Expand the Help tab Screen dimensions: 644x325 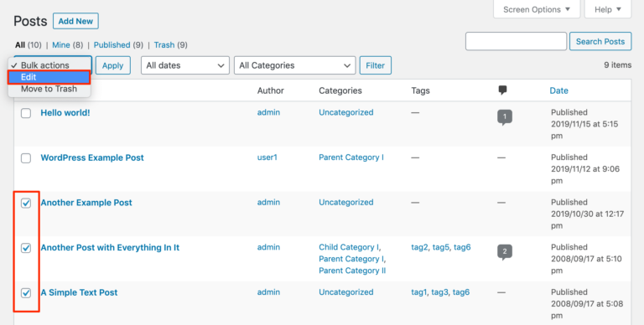tap(607, 9)
